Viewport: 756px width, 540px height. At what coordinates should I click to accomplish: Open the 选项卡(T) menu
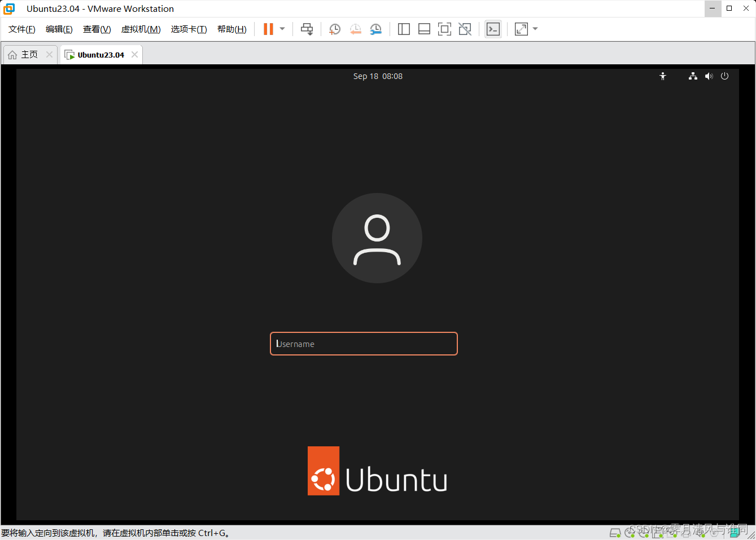pyautogui.click(x=189, y=29)
